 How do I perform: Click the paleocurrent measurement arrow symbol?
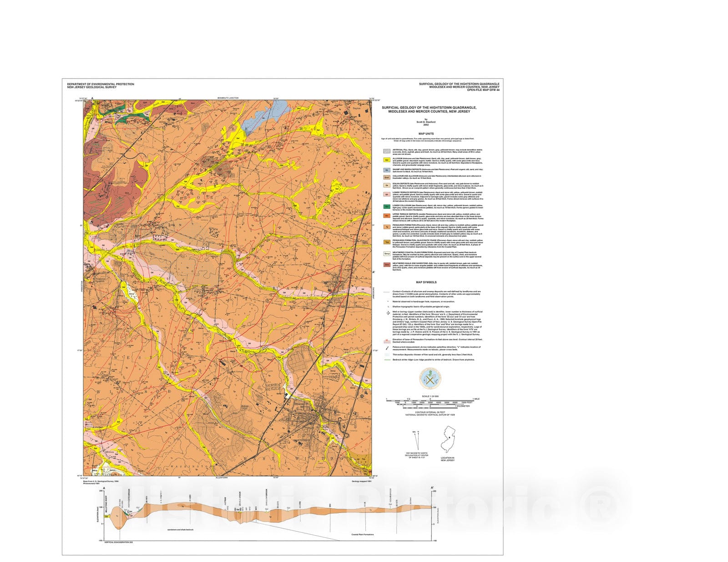387,347
